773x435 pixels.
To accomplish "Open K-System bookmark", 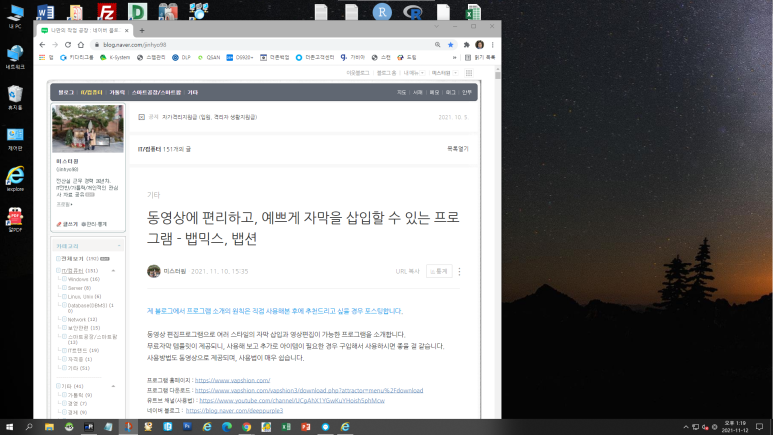I will (x=115, y=58).
